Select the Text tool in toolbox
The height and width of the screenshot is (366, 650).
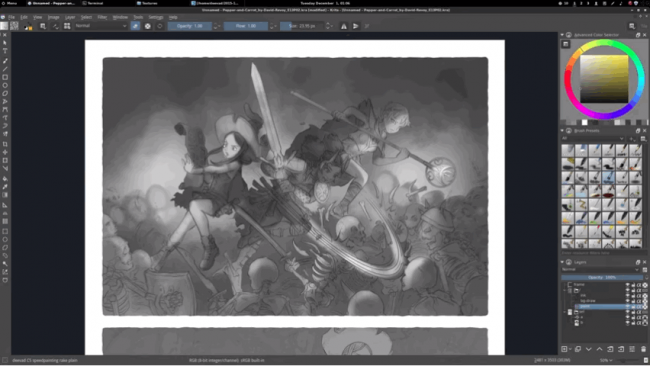[x=5, y=51]
